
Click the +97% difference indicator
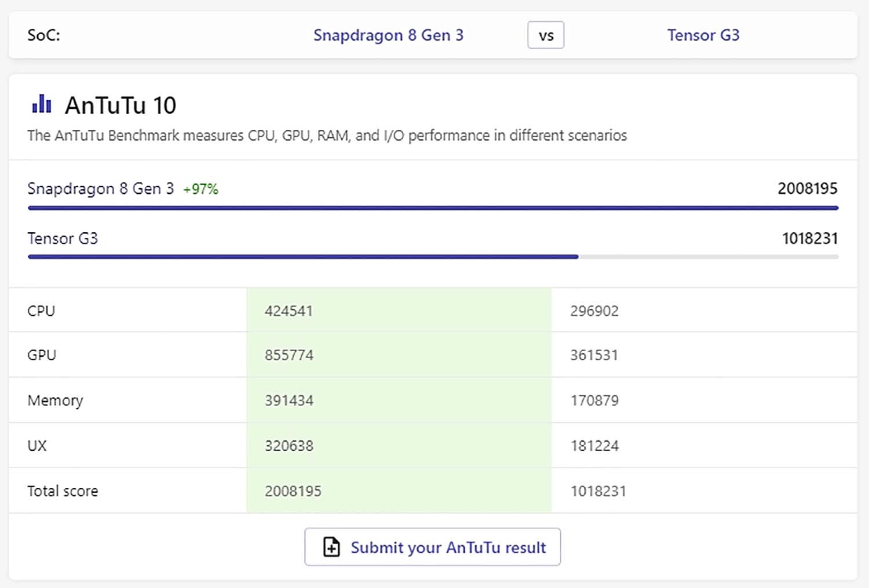click(x=200, y=189)
